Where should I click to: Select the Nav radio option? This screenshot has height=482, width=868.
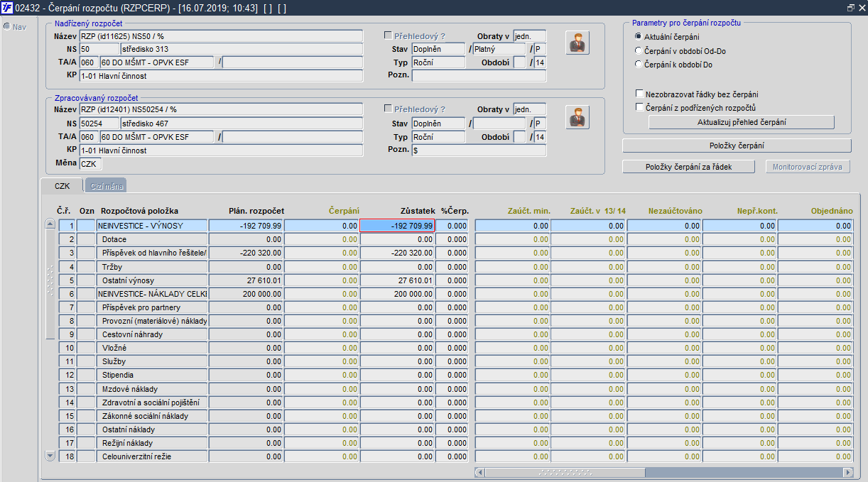[6, 27]
